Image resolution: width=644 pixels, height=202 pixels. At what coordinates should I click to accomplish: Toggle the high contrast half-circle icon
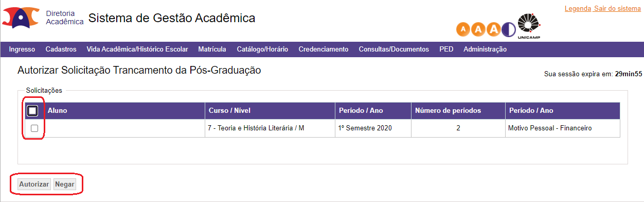[509, 29]
